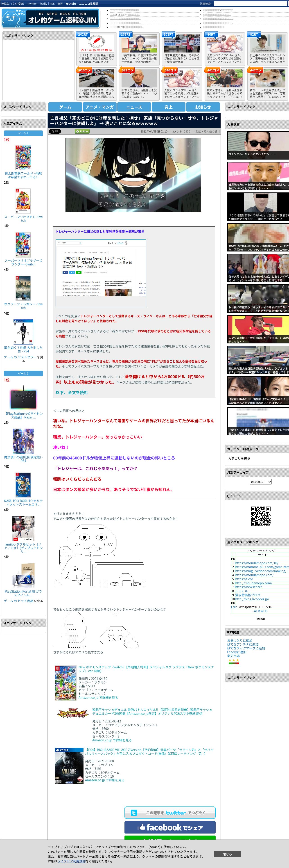Click the small ACR WEB badge
Image resolution: width=289 pixels, height=868 pixels.
coord(260,619)
